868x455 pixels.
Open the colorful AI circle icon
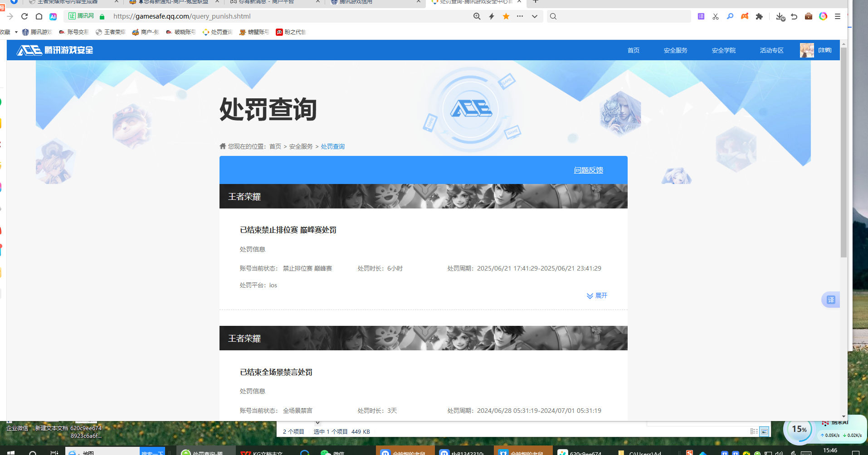(x=823, y=16)
